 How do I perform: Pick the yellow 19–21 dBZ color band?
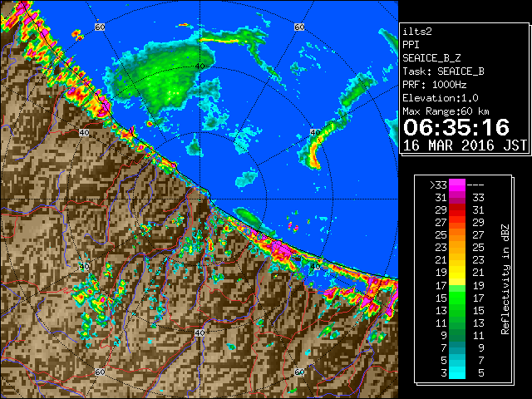click(457, 273)
